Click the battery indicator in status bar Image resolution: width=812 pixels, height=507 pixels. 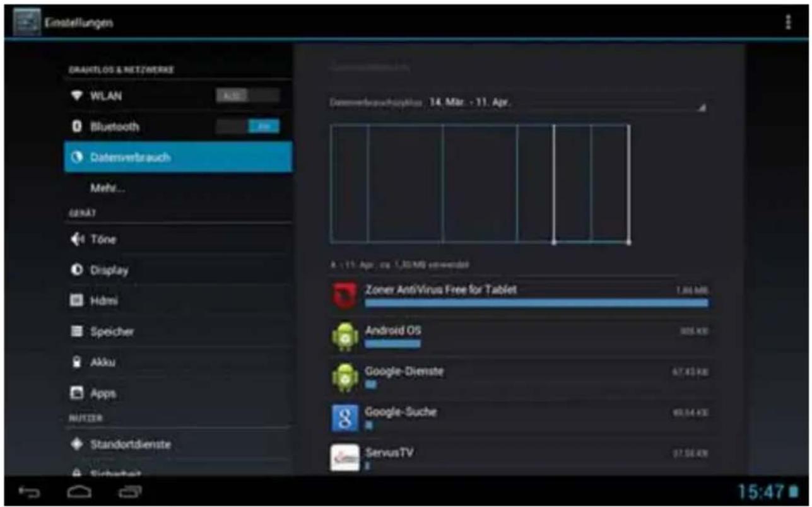click(x=793, y=491)
